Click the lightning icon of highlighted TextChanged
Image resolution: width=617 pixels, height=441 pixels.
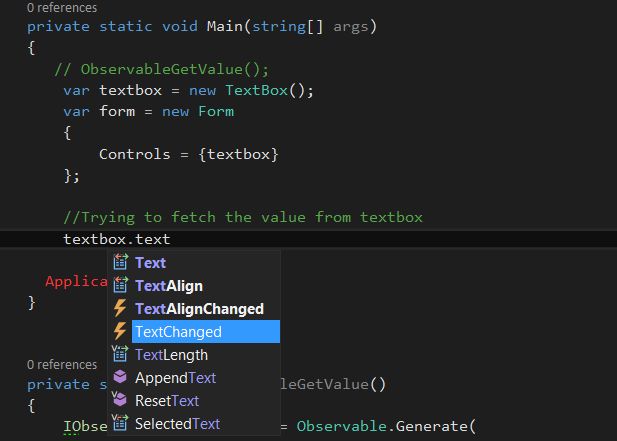coord(120,331)
